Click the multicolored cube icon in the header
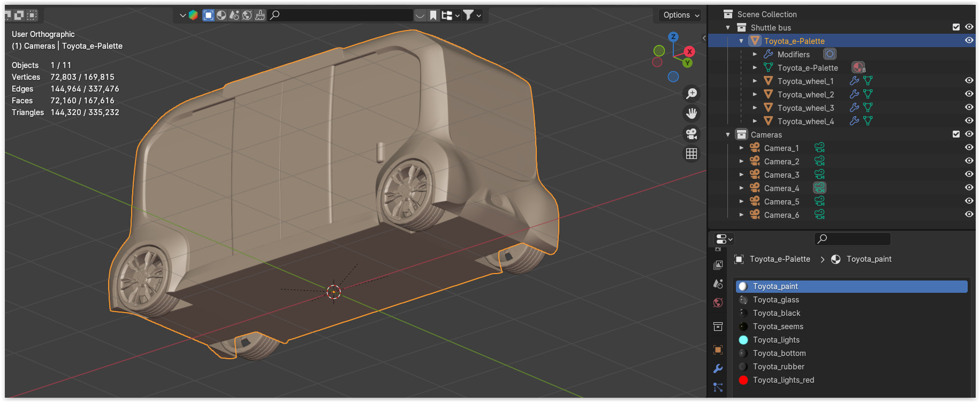The height and width of the screenshot is (402, 980). (193, 15)
